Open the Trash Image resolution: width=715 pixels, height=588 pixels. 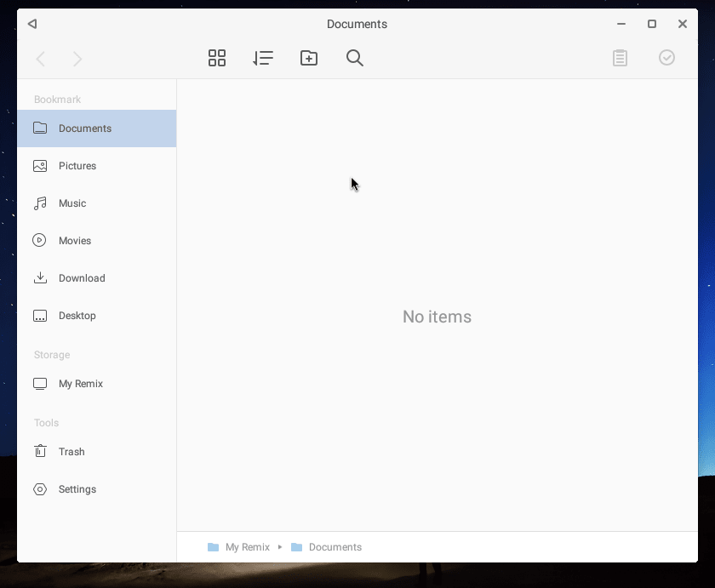97,452
